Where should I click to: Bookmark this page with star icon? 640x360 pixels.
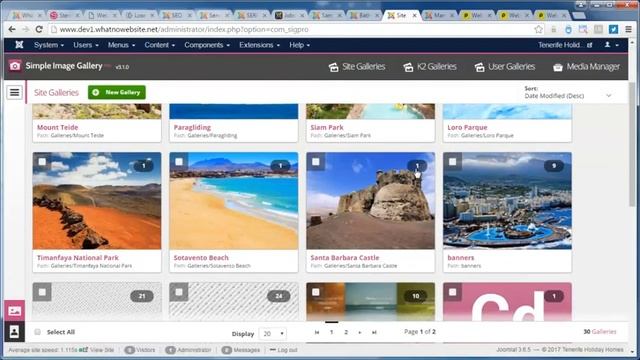coord(538,29)
